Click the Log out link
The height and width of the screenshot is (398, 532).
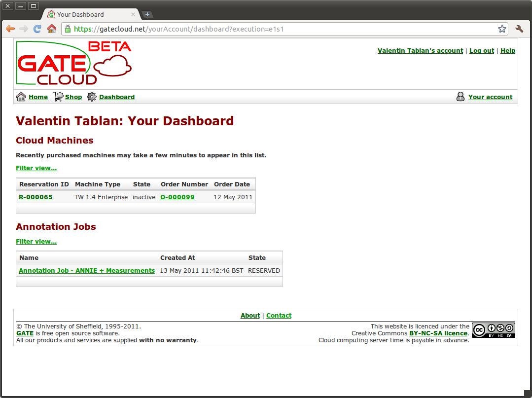482,51
